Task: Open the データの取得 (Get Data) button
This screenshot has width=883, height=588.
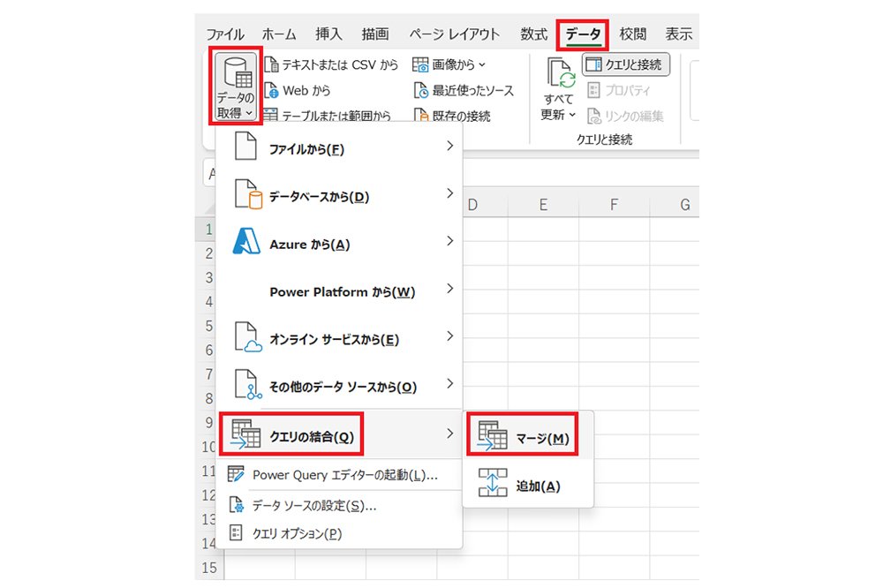Action: coord(236,87)
